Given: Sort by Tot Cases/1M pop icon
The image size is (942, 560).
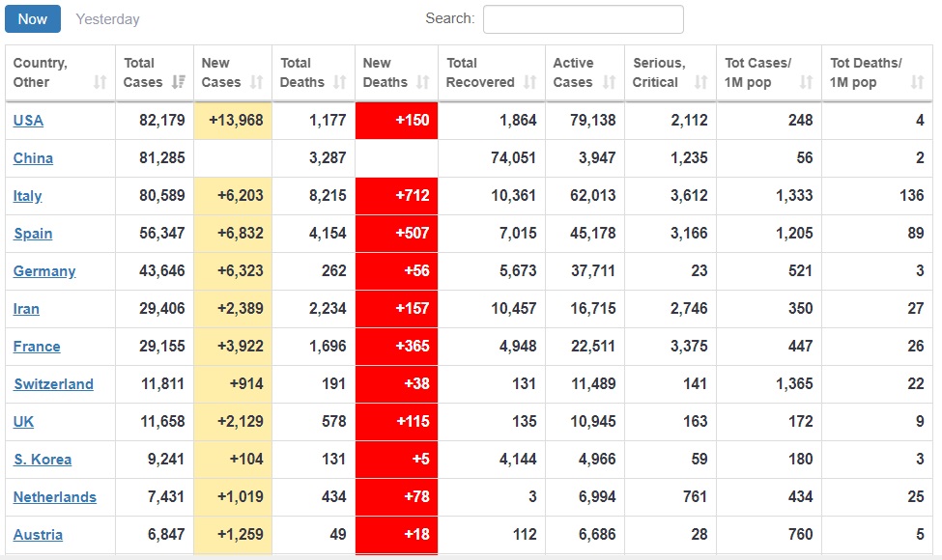Looking at the screenshot, I should pyautogui.click(x=806, y=82).
